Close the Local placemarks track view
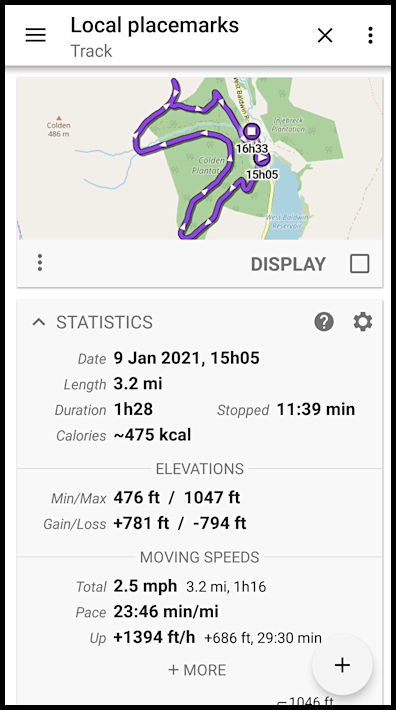Viewport: 396px width, 710px height. coord(325,35)
